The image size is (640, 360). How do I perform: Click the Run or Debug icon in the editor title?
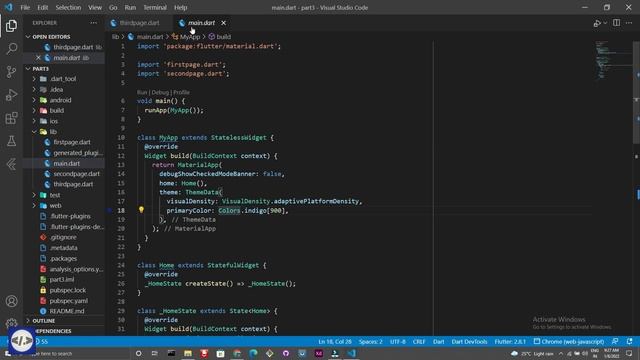pos(598,23)
